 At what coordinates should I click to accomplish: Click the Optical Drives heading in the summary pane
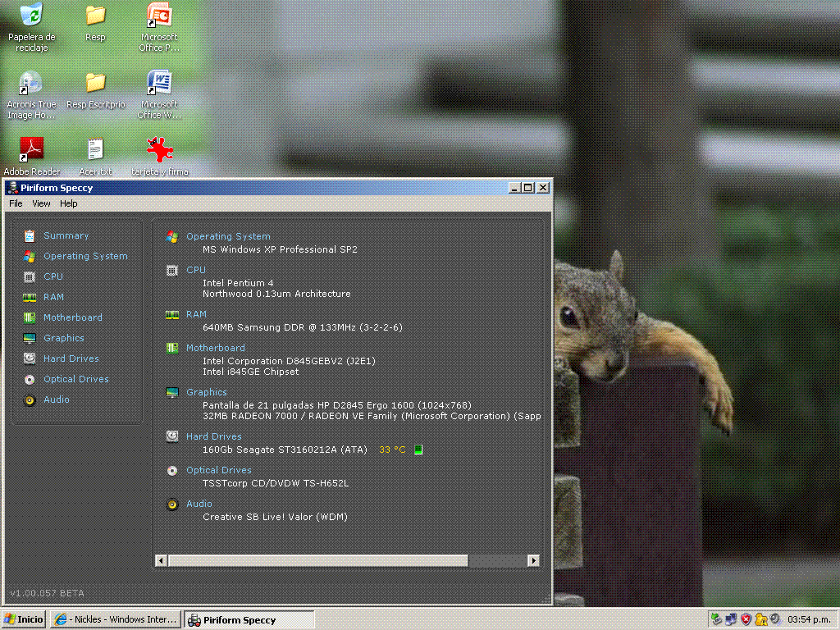tap(218, 470)
